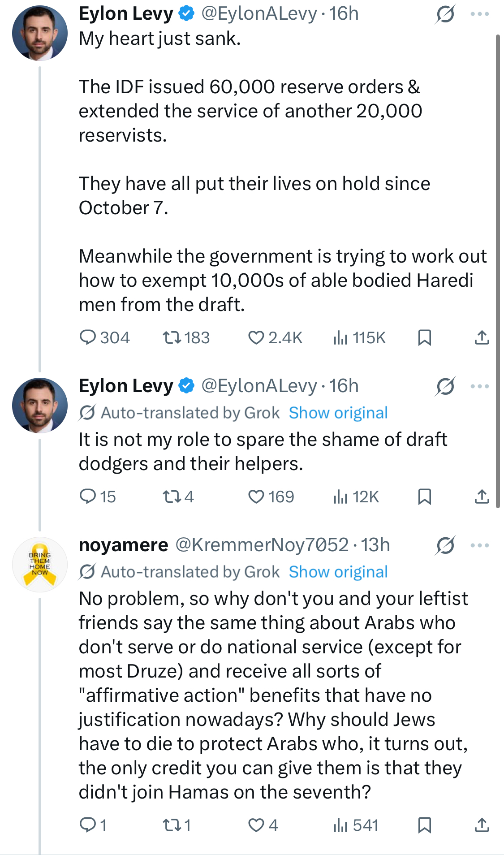Repost the IDF reserve orders tweet
The height and width of the screenshot is (855, 504).
[x=172, y=337]
